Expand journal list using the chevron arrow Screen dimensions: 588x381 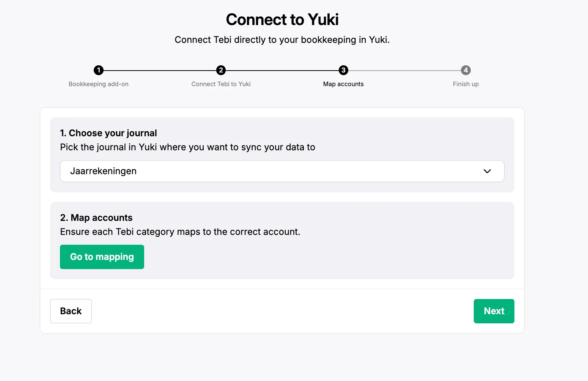[487, 171]
